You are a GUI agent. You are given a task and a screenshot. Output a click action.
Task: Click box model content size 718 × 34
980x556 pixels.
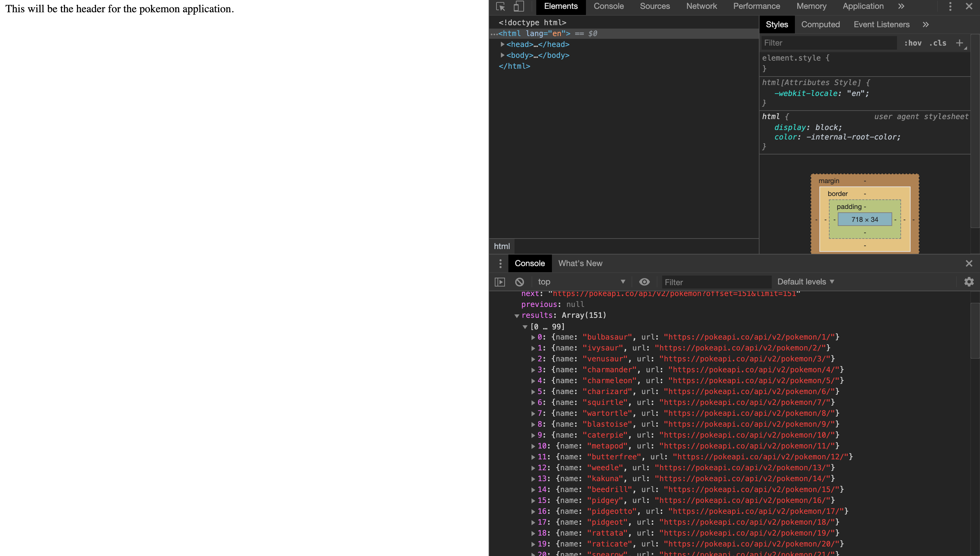tap(865, 219)
